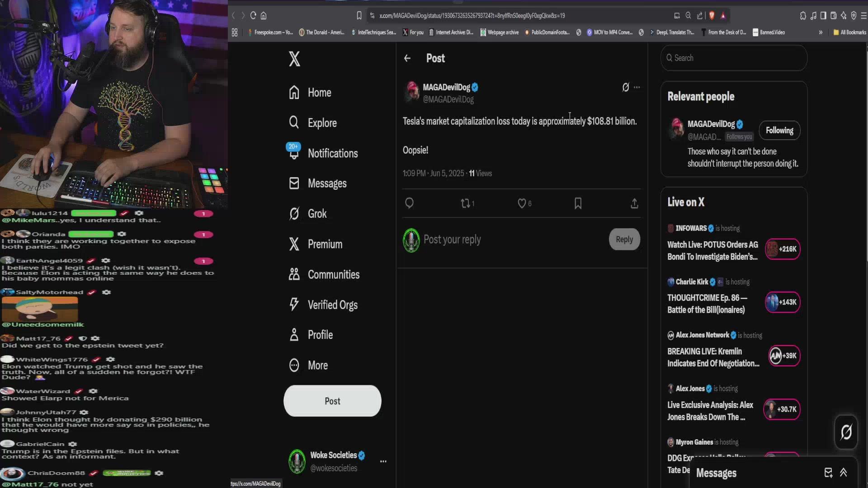Open Grok in the X sidebar
The height and width of the screenshot is (488, 868).
(308, 214)
